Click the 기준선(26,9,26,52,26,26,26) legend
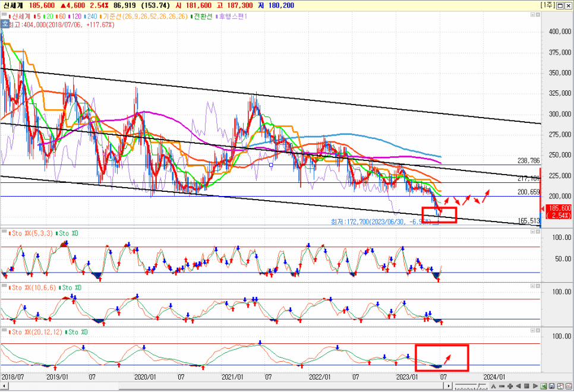574x392 pixels. [x=145, y=17]
